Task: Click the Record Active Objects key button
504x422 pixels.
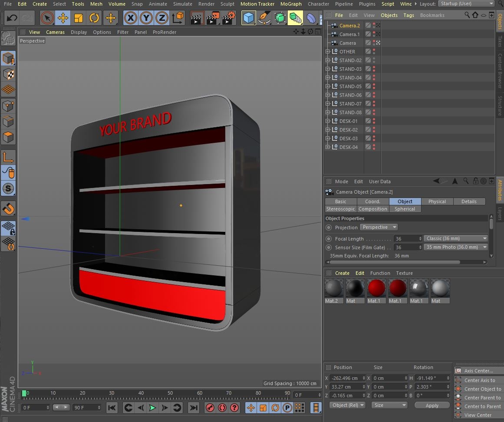Action: [210, 408]
